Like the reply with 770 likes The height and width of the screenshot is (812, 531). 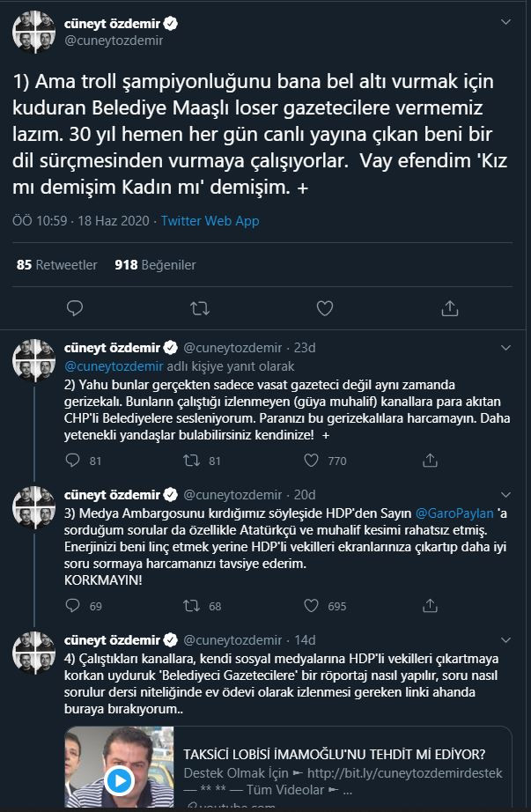(311, 461)
